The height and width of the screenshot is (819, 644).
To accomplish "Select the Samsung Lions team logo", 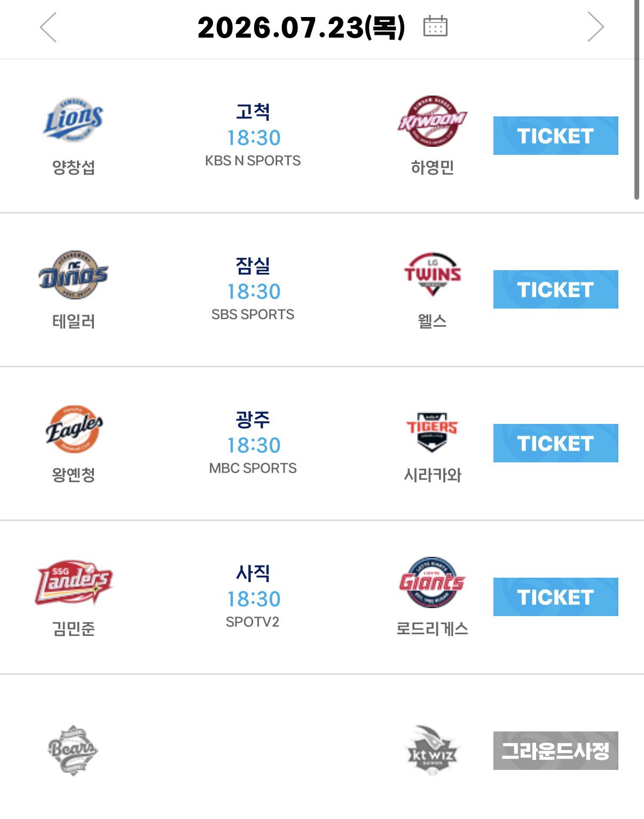I will [x=73, y=120].
